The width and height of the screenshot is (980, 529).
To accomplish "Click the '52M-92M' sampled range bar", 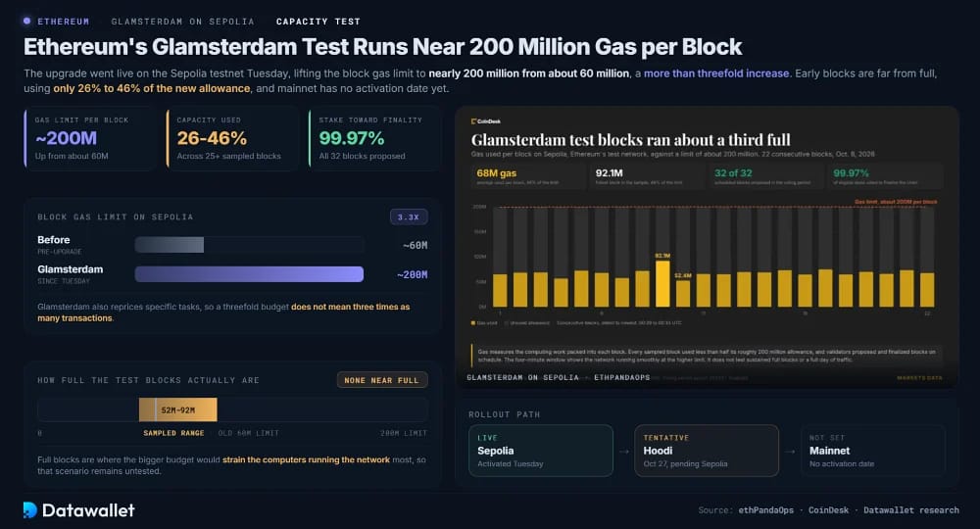I will pos(178,409).
